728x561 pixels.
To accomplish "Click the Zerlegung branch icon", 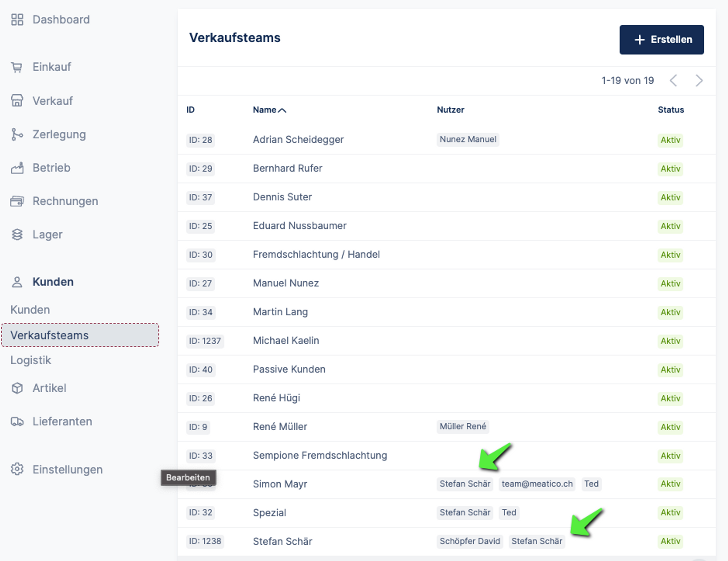I will (x=17, y=134).
